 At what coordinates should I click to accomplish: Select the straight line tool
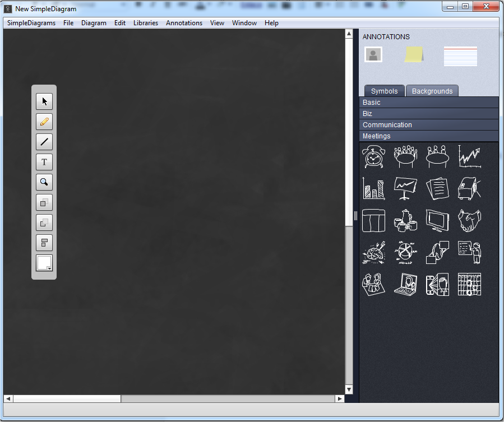pyautogui.click(x=44, y=142)
